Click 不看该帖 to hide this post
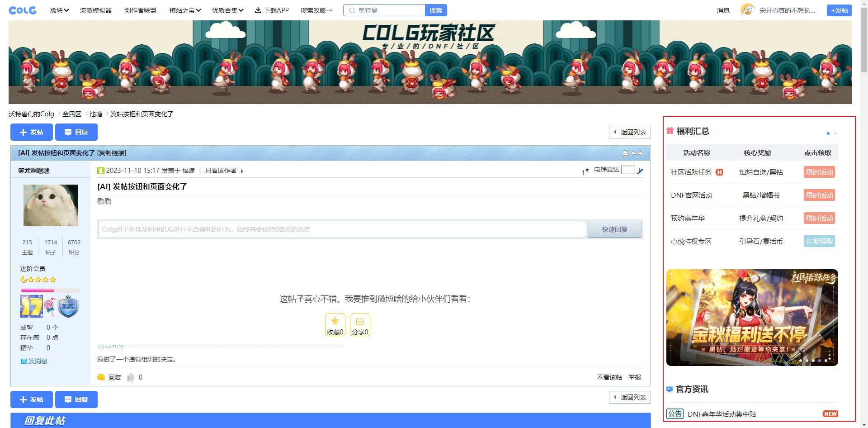This screenshot has width=868, height=428. coord(609,377)
